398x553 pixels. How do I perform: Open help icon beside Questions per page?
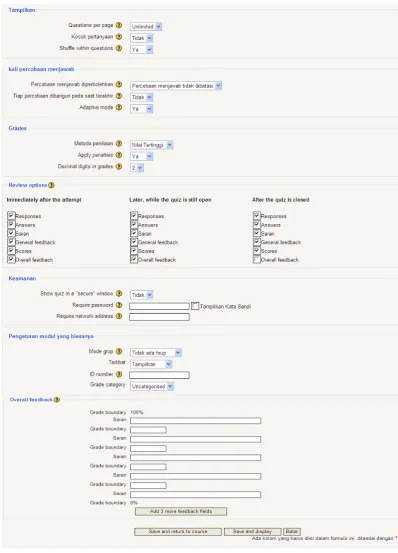pos(119,25)
